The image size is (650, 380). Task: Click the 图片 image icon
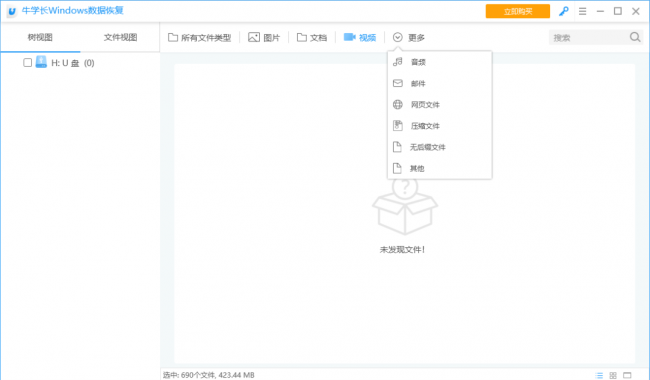[x=254, y=37]
